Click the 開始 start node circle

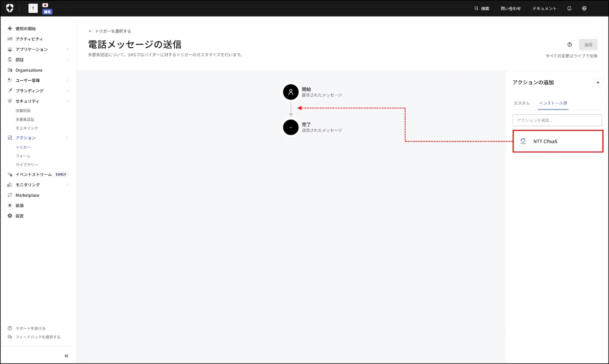(x=291, y=92)
